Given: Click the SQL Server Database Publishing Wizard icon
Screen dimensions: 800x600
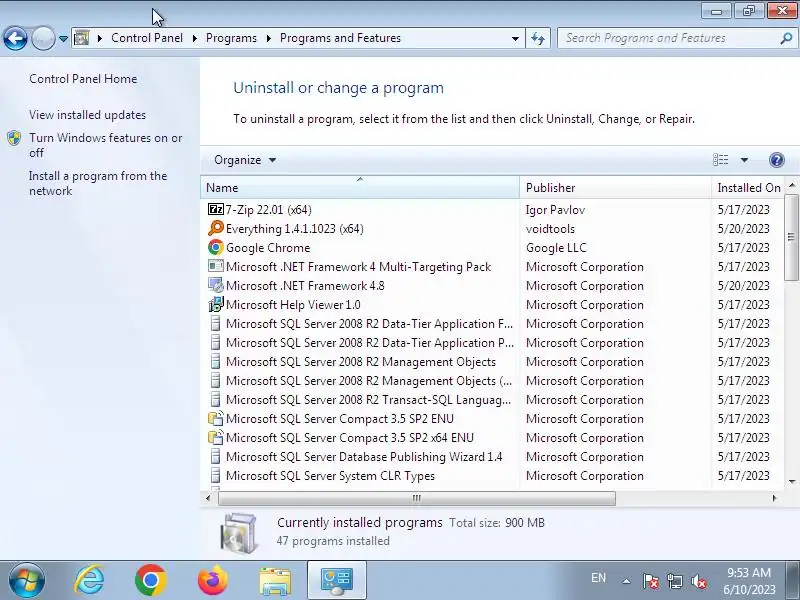Looking at the screenshot, I should click(216, 457).
